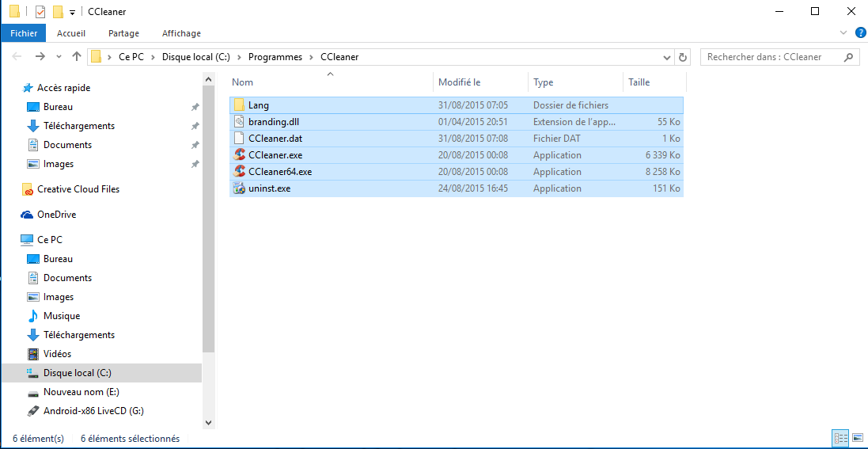Expand the chevron after Ce PC breadcrumb
The width and height of the screenshot is (868, 449).
coord(154,57)
